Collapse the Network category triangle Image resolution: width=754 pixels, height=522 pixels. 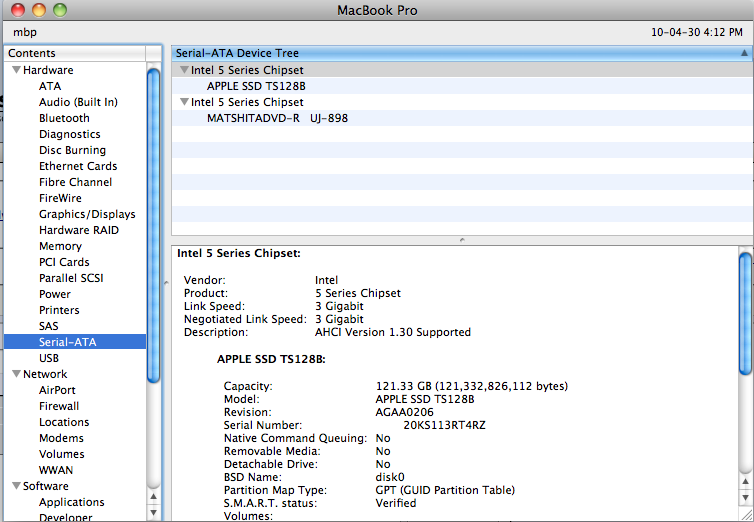point(16,374)
